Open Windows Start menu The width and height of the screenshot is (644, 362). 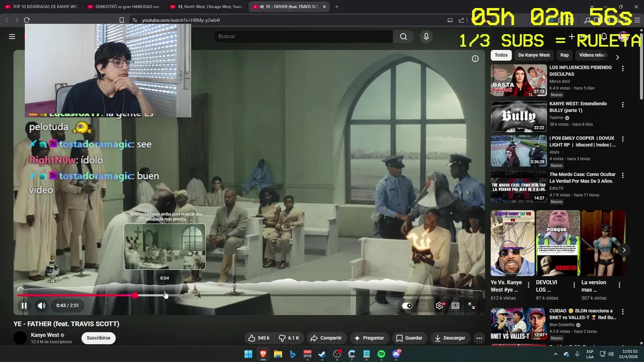tap(248, 354)
